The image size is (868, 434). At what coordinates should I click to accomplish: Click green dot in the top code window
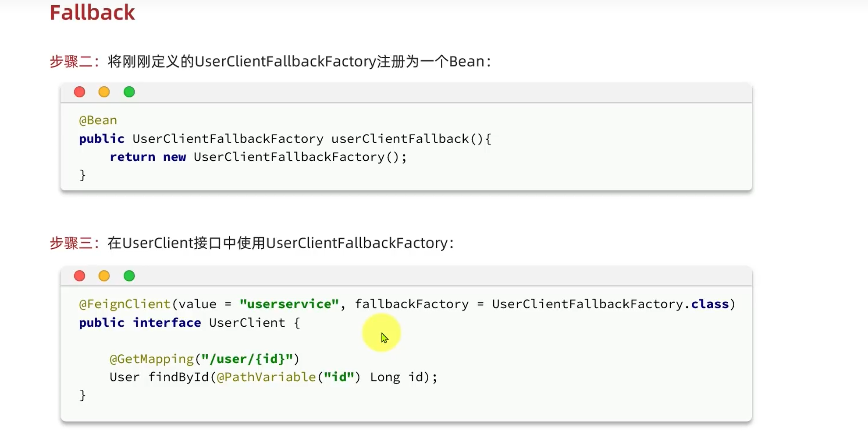(129, 92)
